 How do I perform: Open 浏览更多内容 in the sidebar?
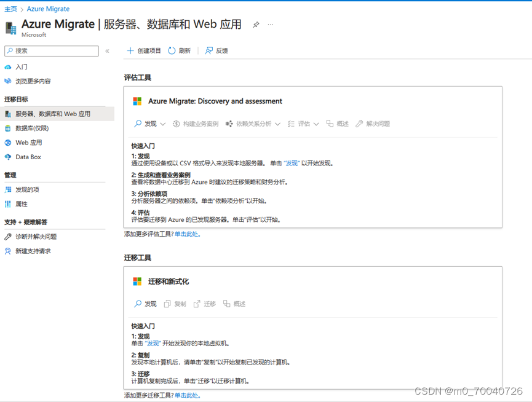pos(33,81)
